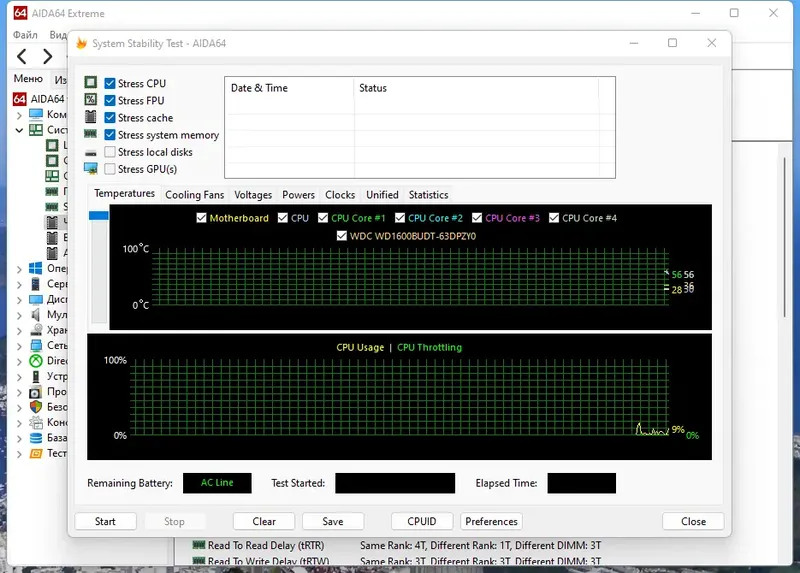Expand the Ком tree node
This screenshot has width=800, height=573.
(x=19, y=115)
